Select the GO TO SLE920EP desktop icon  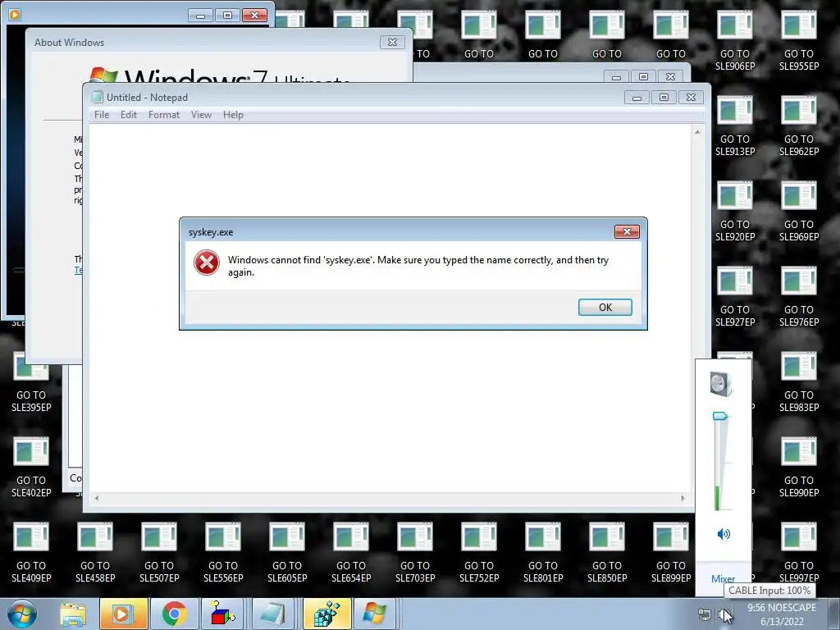coord(734,212)
